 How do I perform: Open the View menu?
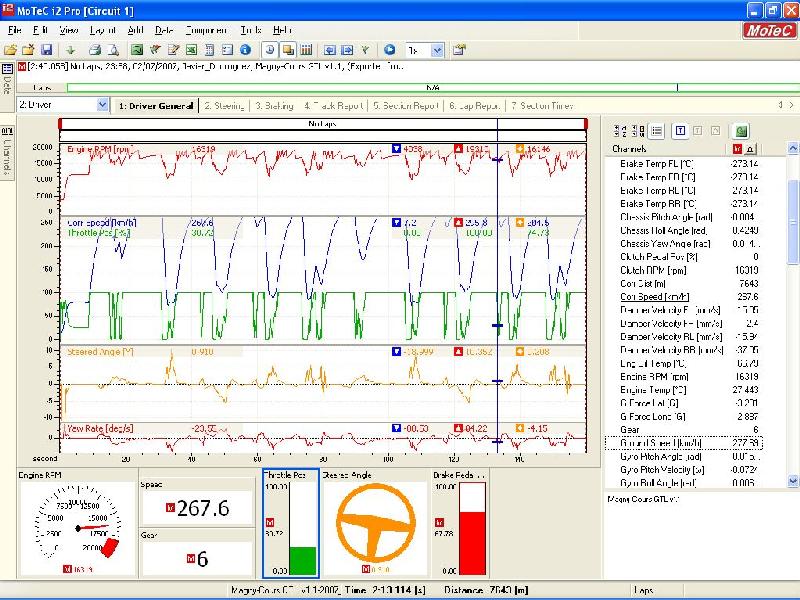68,30
